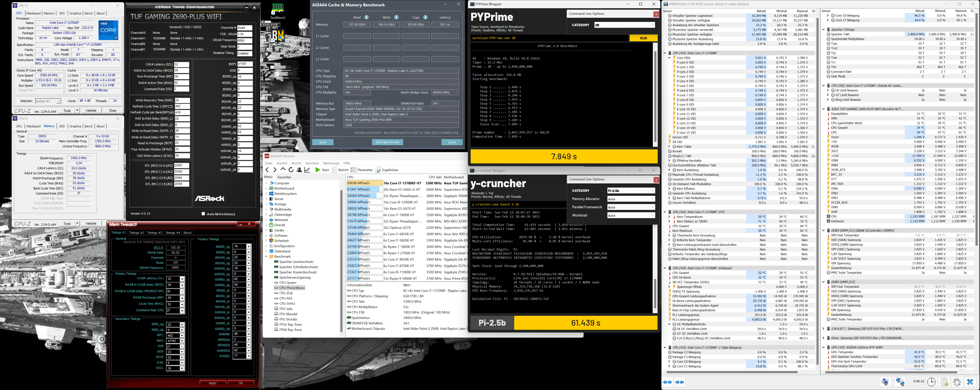Open y-cruncher Memory Allocator dropdown
Image resolution: width=980 pixels, height=390 pixels.
coord(631,199)
